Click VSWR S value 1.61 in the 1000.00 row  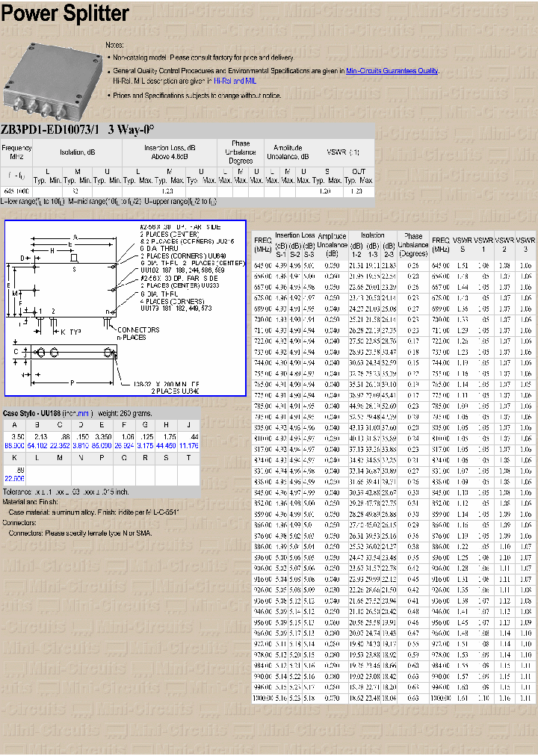pyautogui.click(x=463, y=698)
